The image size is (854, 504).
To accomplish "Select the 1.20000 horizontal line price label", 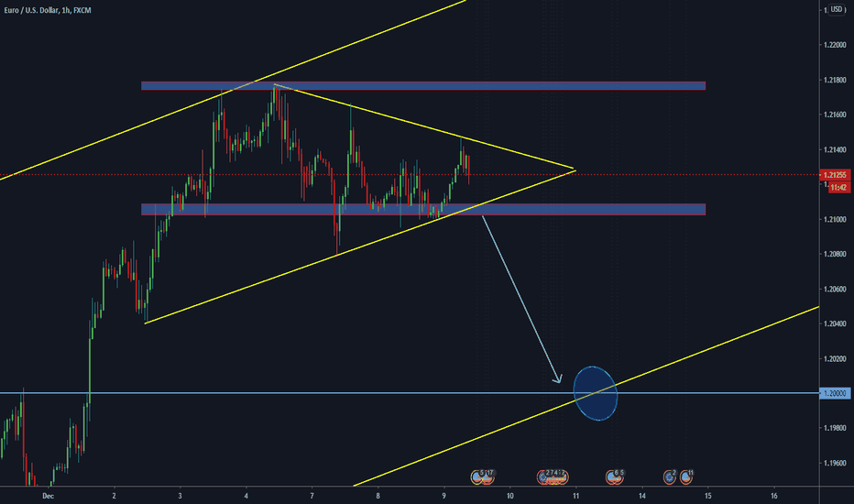I will click(835, 393).
